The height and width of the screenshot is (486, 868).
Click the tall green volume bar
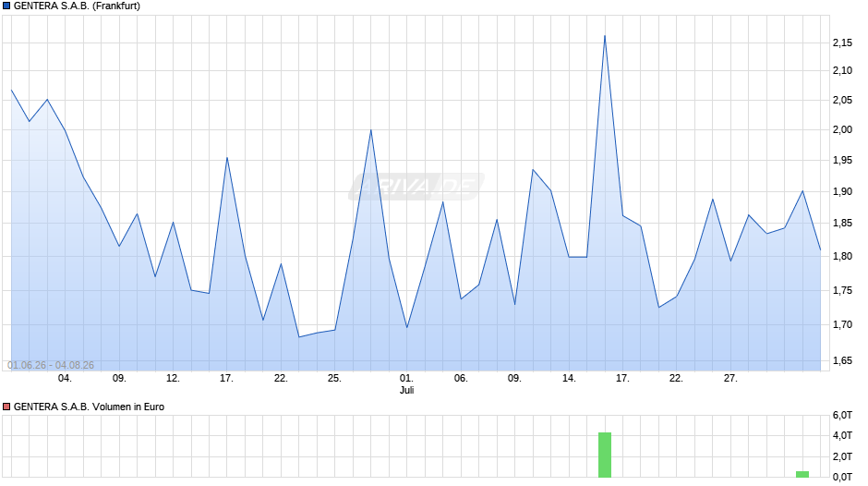[605, 455]
